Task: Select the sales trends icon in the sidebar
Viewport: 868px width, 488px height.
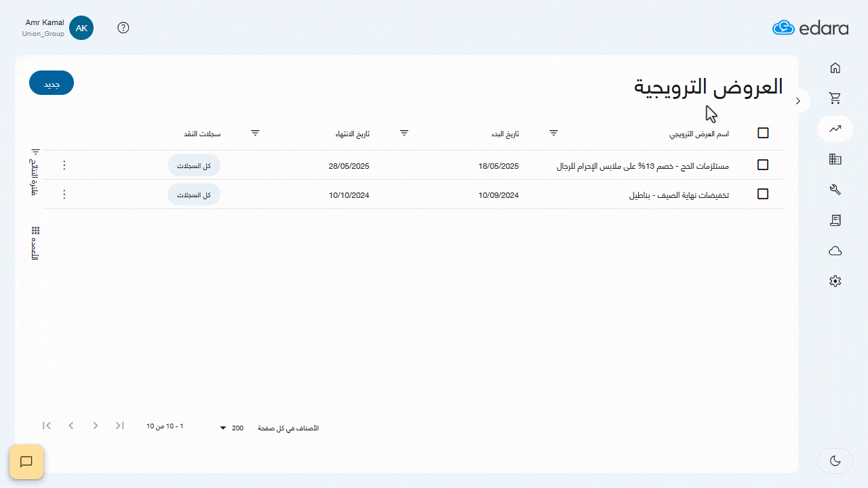Action: point(835,128)
